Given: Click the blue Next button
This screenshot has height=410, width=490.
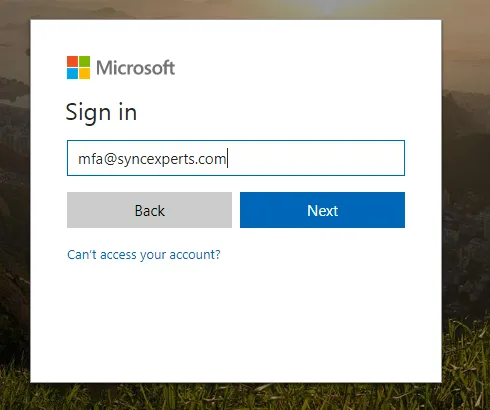Looking at the screenshot, I should tap(322, 210).
